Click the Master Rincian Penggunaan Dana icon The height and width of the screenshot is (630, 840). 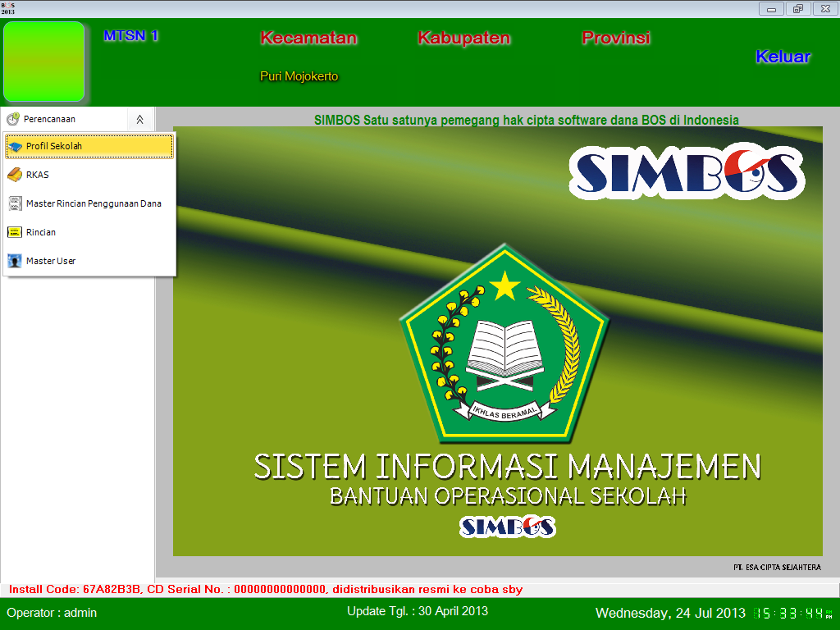pos(15,203)
